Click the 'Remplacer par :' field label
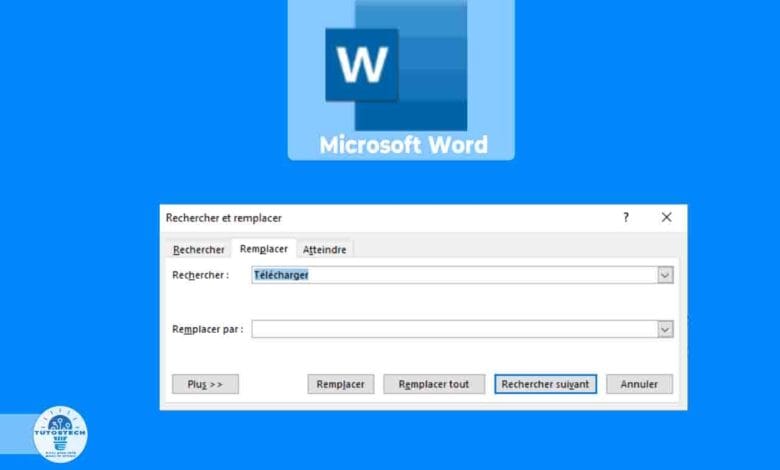This screenshot has height=470, width=780. (x=208, y=329)
